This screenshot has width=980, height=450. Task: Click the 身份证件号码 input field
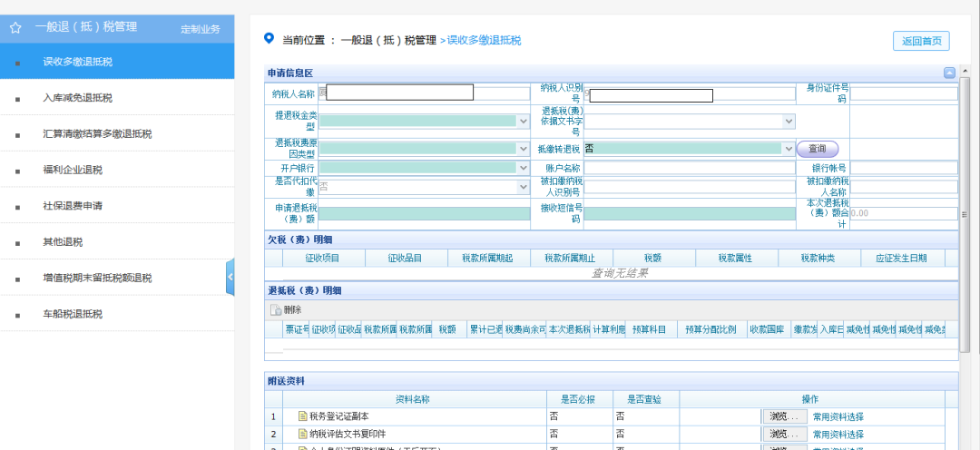point(904,93)
